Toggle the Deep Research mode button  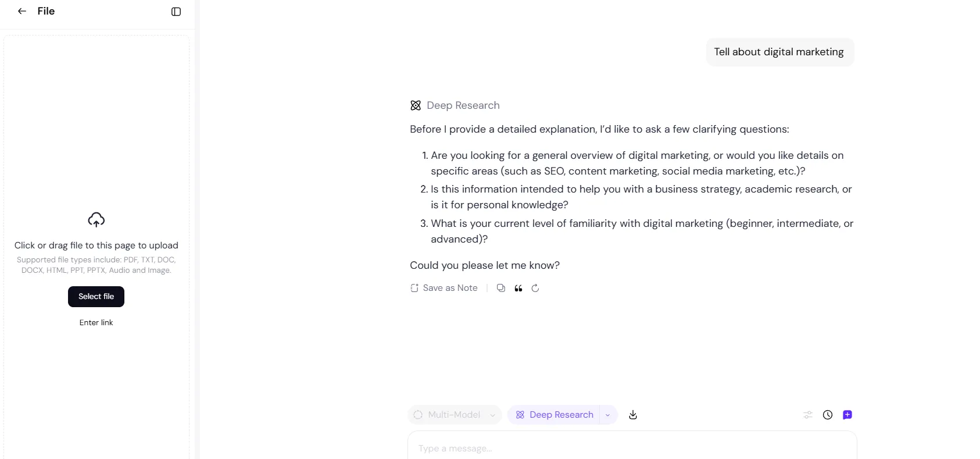555,415
